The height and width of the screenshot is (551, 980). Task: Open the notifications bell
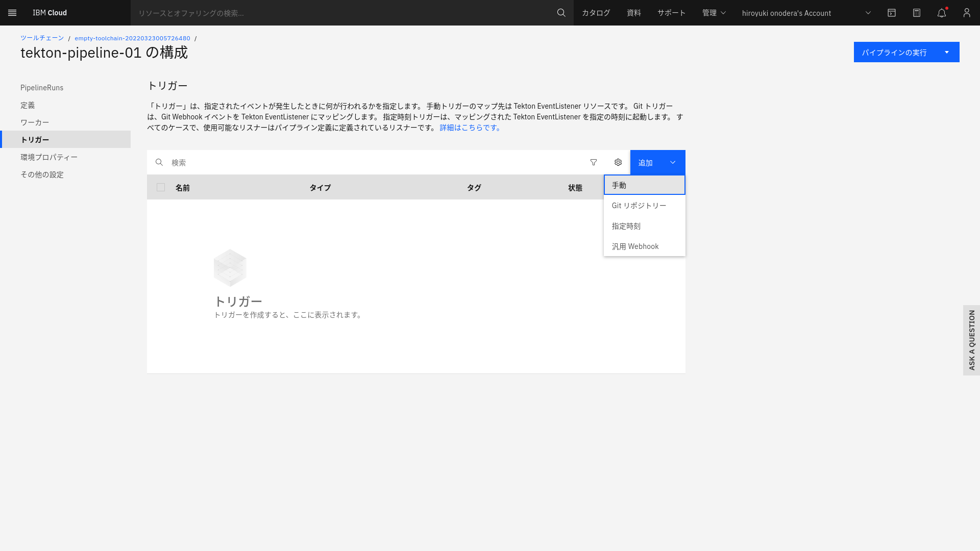(941, 13)
